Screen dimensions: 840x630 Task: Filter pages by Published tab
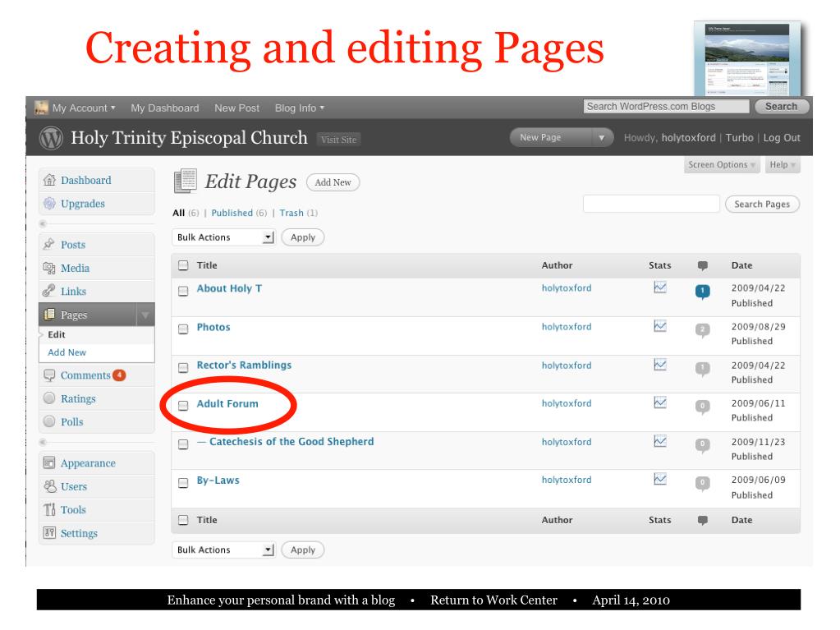pos(232,213)
